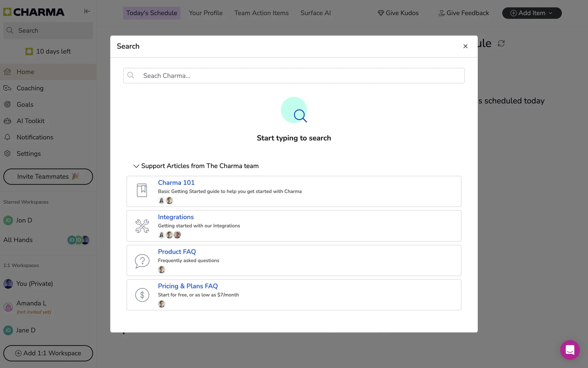Viewport: 588px width, 368px height.
Task: Click the Pricing dollar sign icon
Action: point(142,295)
